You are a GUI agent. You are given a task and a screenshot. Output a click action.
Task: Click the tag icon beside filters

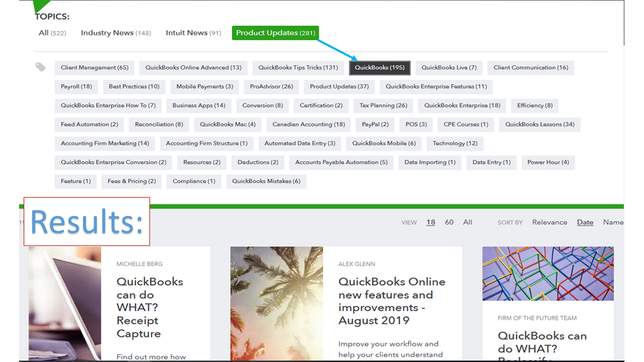pos(41,67)
